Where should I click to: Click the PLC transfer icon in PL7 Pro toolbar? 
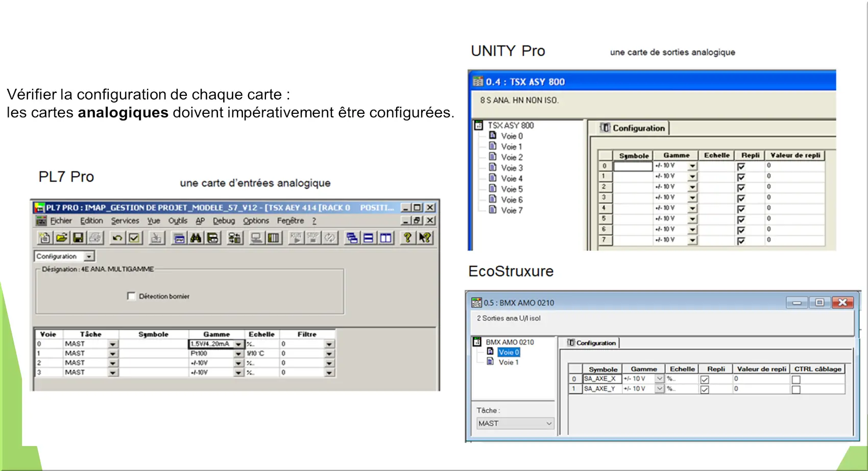(234, 238)
